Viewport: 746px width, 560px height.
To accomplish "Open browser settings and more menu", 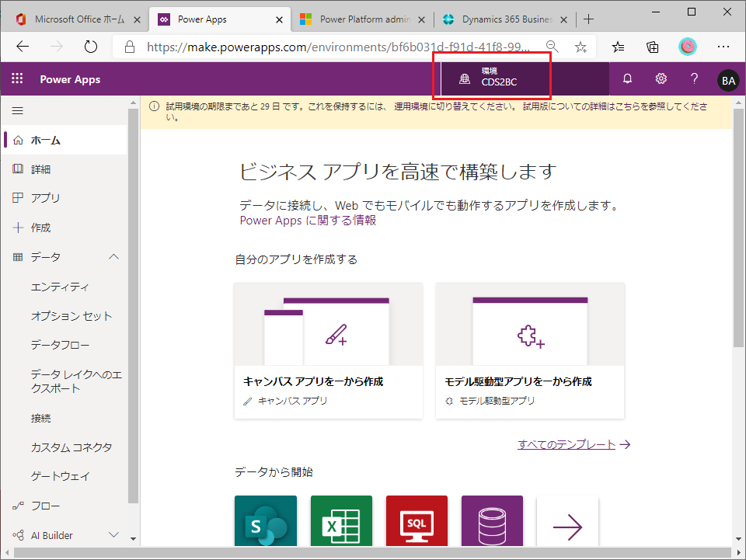I will point(723,47).
